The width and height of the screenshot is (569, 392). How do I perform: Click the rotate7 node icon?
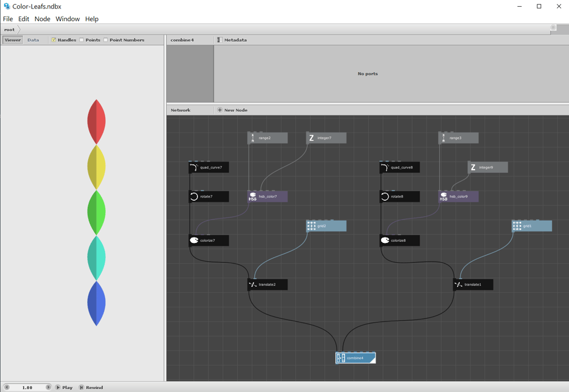tap(194, 196)
